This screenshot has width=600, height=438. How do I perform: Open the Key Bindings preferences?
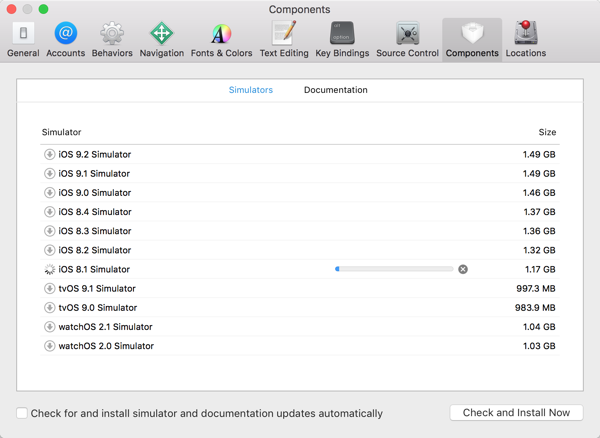pyautogui.click(x=342, y=40)
